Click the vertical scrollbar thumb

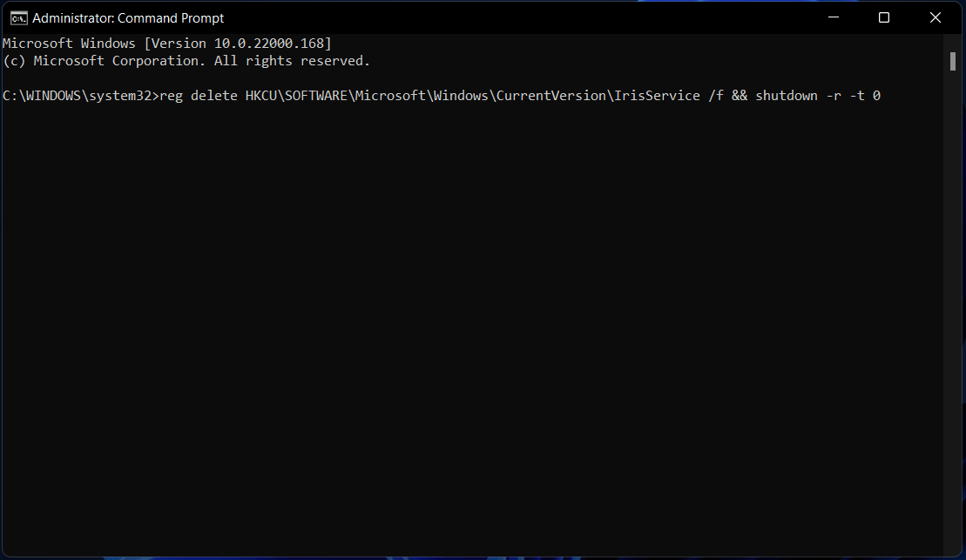coord(952,61)
